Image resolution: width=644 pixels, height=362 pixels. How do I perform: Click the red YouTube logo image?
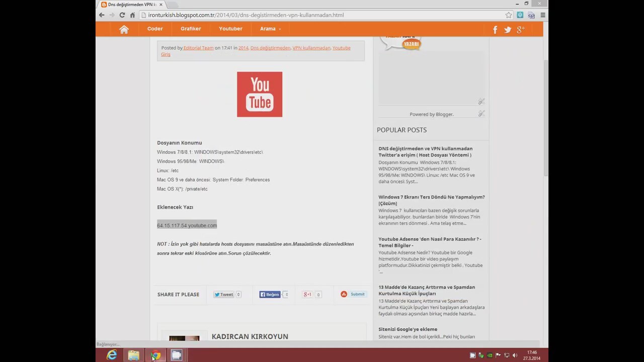click(260, 95)
